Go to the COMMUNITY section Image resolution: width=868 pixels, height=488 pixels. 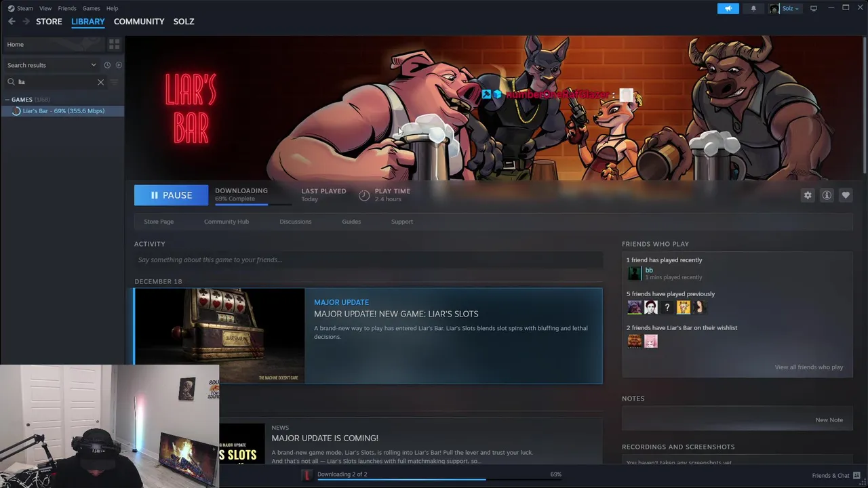pyautogui.click(x=139, y=22)
